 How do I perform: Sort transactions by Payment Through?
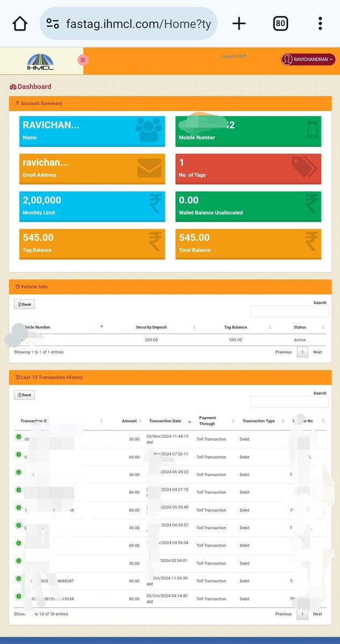(x=215, y=421)
